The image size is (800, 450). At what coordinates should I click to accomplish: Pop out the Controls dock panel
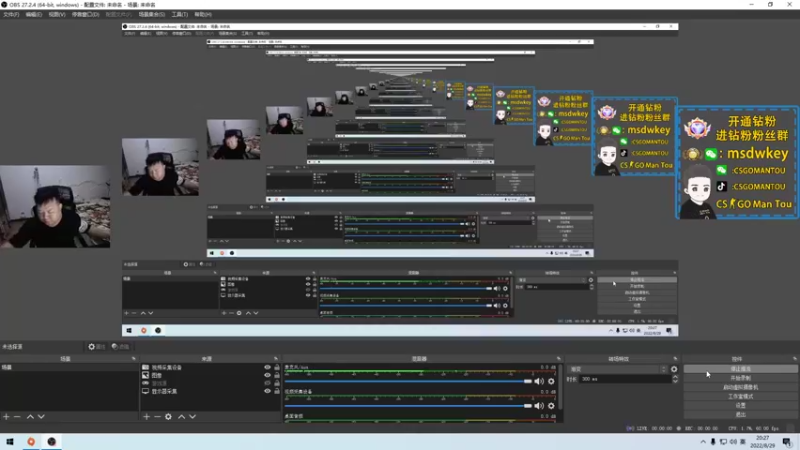(x=795, y=359)
